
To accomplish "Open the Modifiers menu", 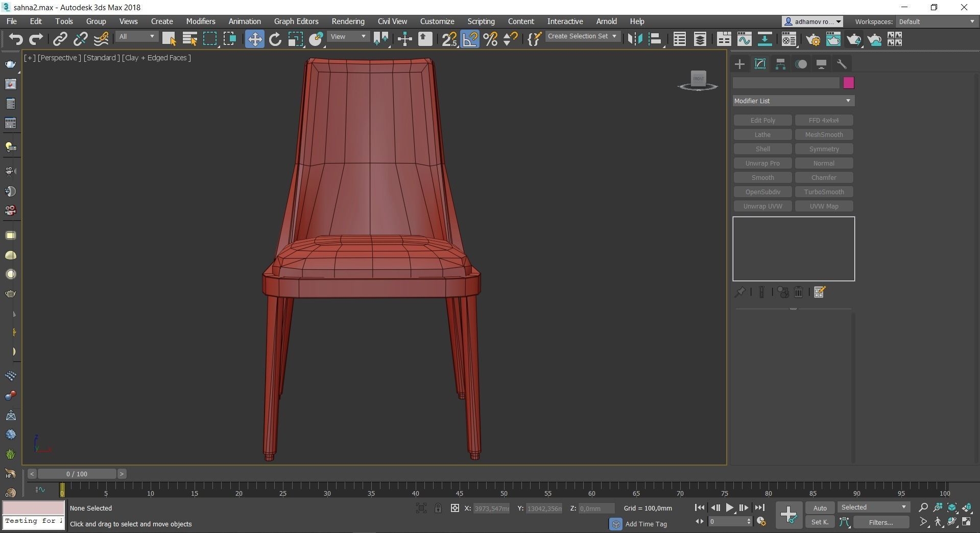I will coord(200,21).
